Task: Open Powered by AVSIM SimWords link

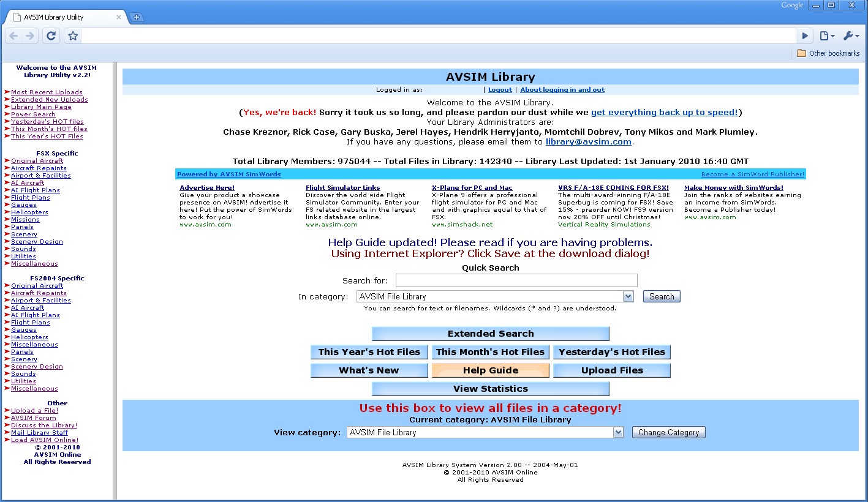Action: click(x=229, y=174)
